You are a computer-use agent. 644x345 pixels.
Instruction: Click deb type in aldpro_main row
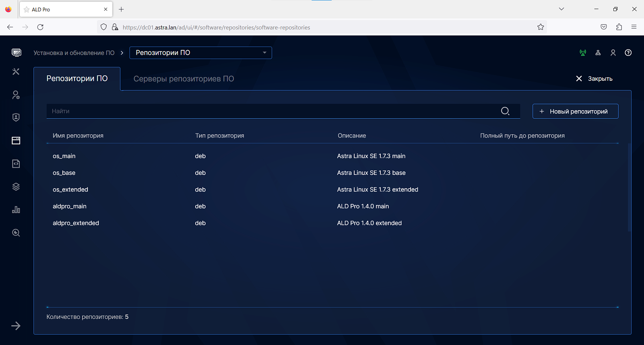coord(200,206)
